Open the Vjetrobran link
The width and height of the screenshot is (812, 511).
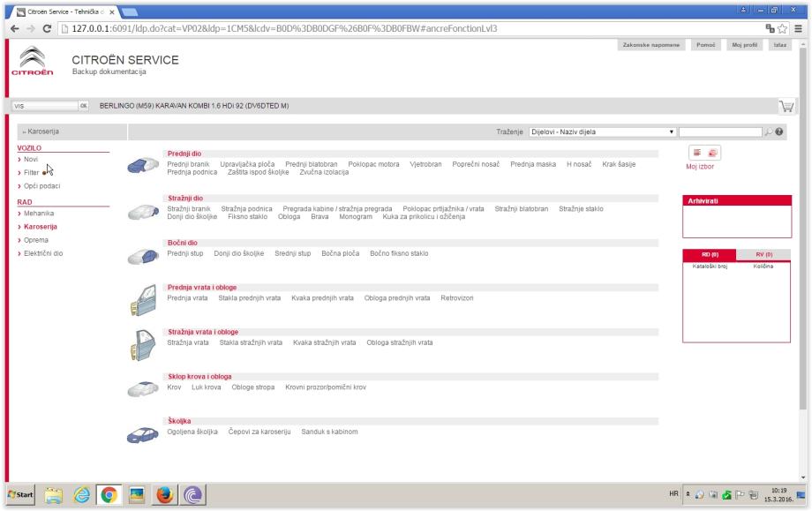pos(425,164)
